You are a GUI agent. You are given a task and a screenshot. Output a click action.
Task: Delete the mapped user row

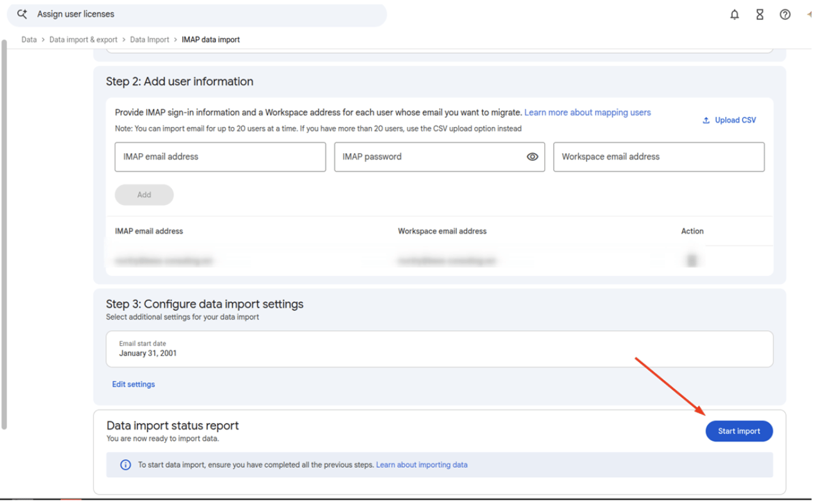click(692, 261)
